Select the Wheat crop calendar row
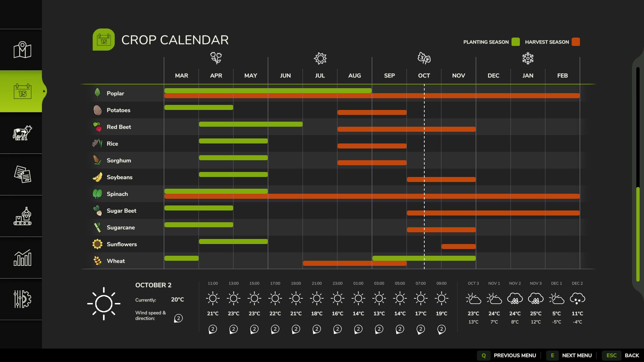This screenshot has height=362, width=644. [x=115, y=261]
